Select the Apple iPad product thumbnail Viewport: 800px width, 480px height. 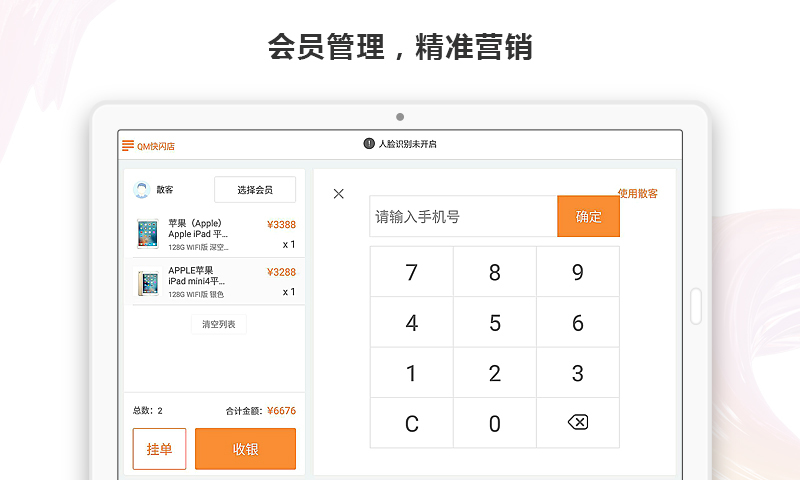(x=148, y=234)
